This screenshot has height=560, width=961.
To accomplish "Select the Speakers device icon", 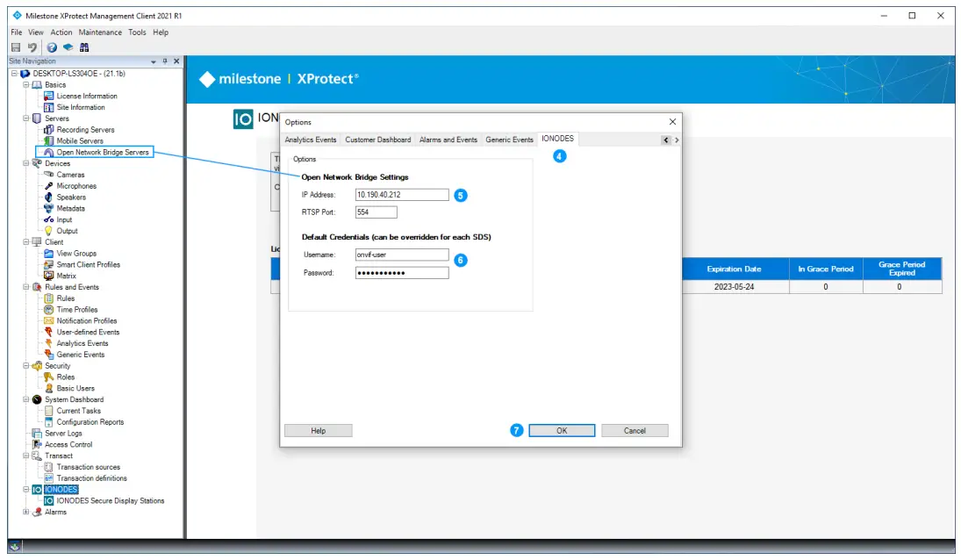I will (50, 197).
